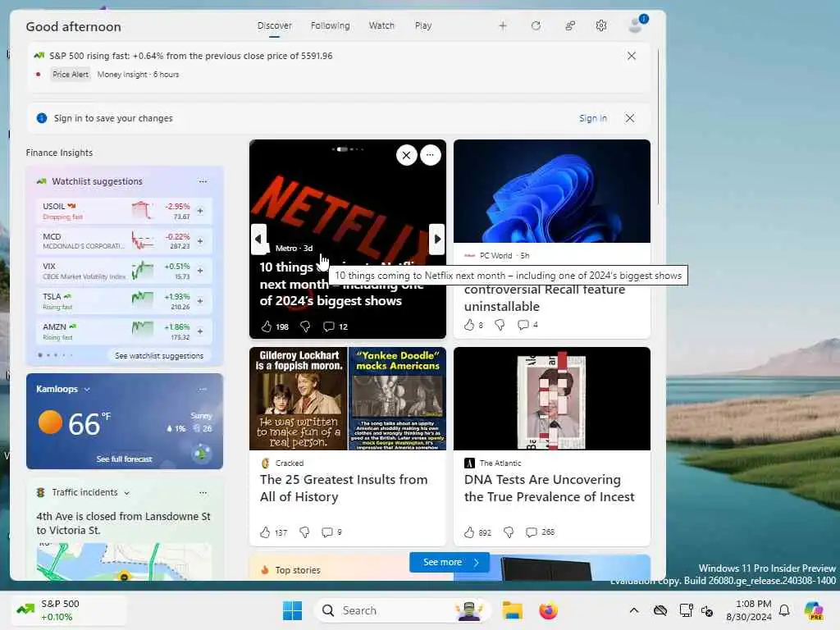Click the widgets panel scrollbar

[659, 126]
